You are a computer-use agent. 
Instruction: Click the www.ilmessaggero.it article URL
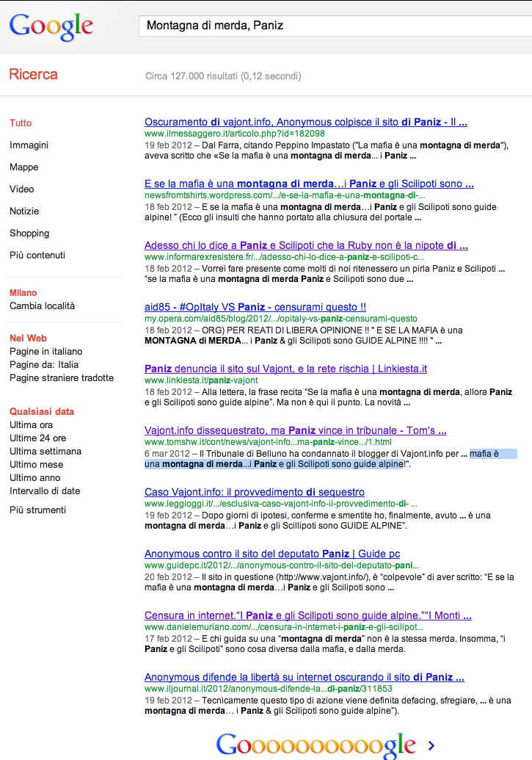pos(235,134)
